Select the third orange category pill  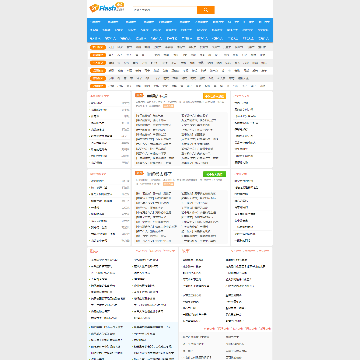[x=98, y=63]
